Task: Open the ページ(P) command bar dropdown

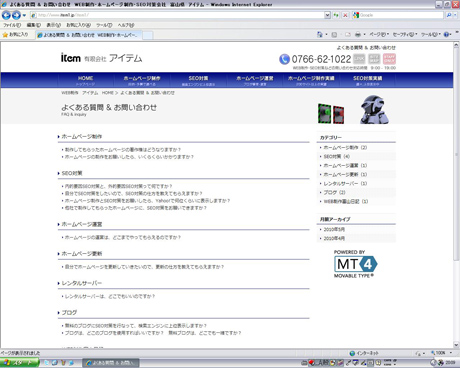Action: (x=379, y=34)
